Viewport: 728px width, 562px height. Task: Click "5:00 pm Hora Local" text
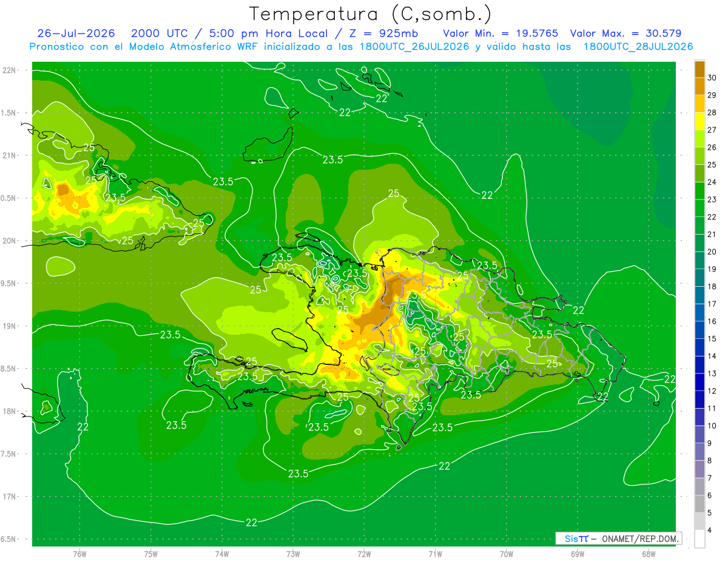pos(267,33)
